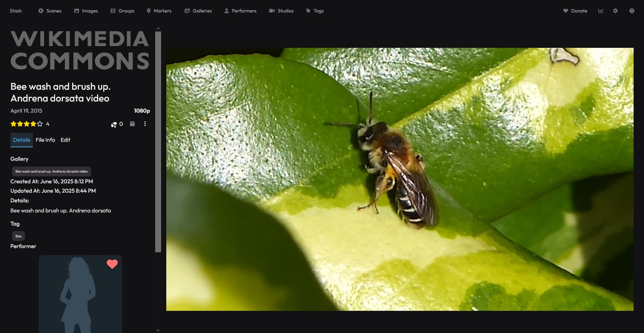Open settings gear icon
The width and height of the screenshot is (644, 333).
point(616,11)
